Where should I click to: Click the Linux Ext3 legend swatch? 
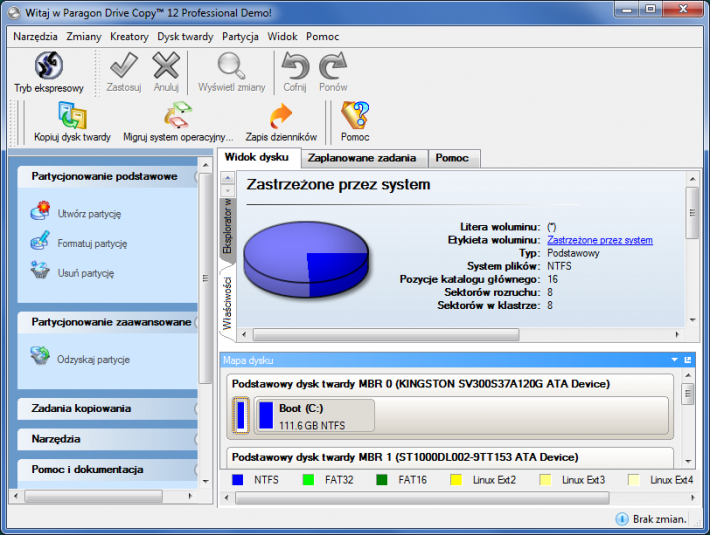pyautogui.click(x=545, y=480)
